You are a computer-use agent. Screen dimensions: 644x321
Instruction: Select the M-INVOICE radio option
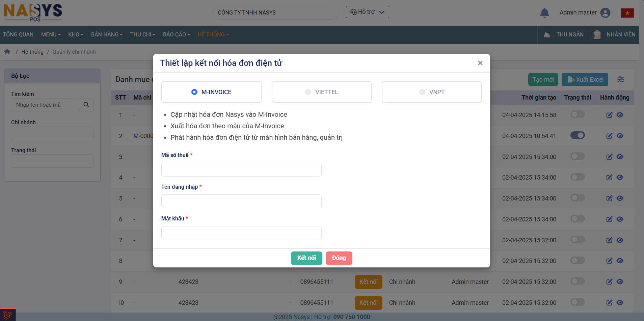point(194,92)
